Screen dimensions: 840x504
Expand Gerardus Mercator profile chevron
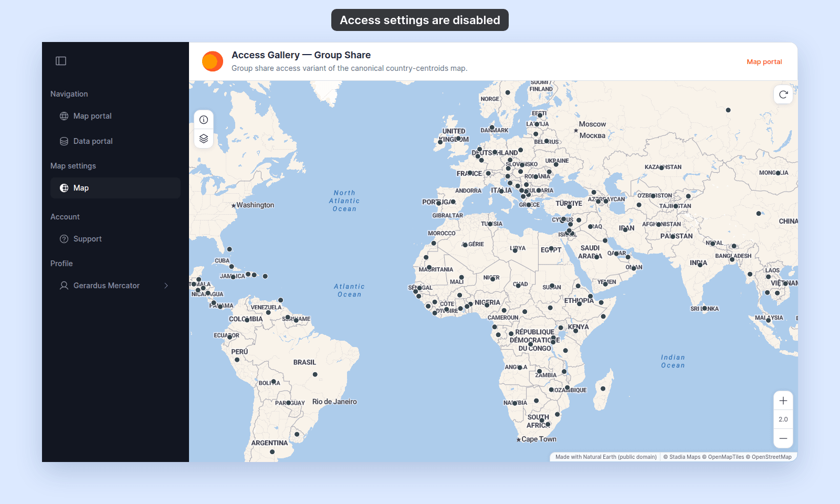166,286
